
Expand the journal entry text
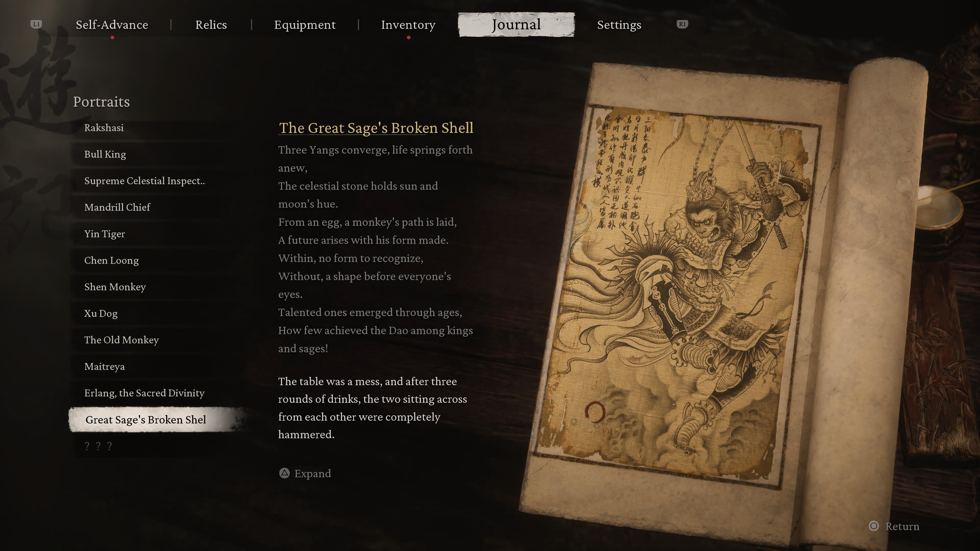click(312, 473)
